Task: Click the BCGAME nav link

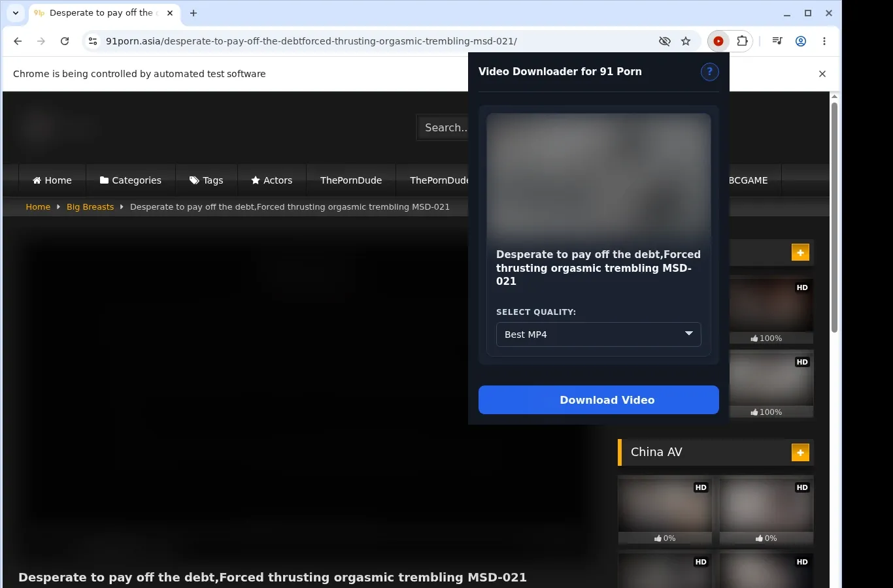Action: [749, 180]
